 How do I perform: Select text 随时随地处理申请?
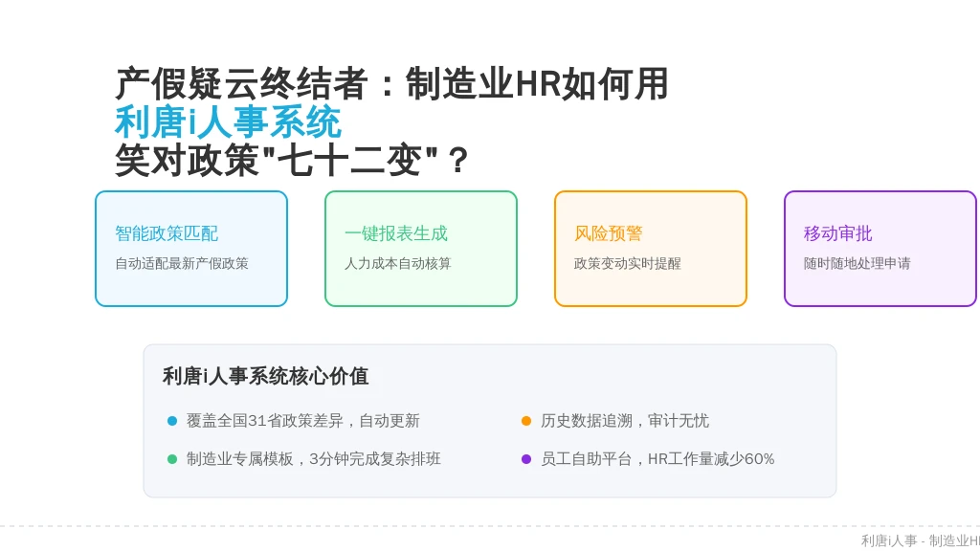(857, 264)
